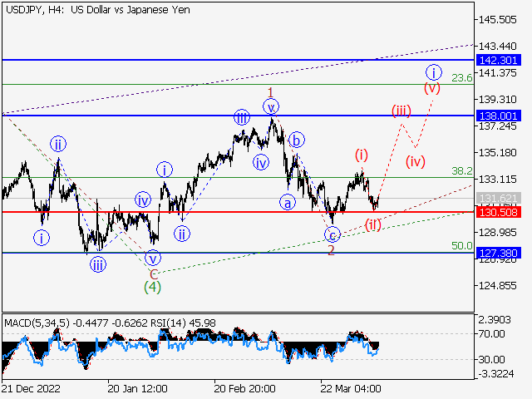Select the 138.001 blue price level label
The image size is (532, 399).
tap(499, 116)
